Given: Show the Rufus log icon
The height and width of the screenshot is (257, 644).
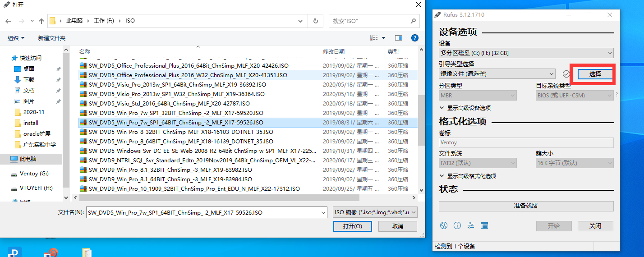Looking at the screenshot, I should pos(484,225).
